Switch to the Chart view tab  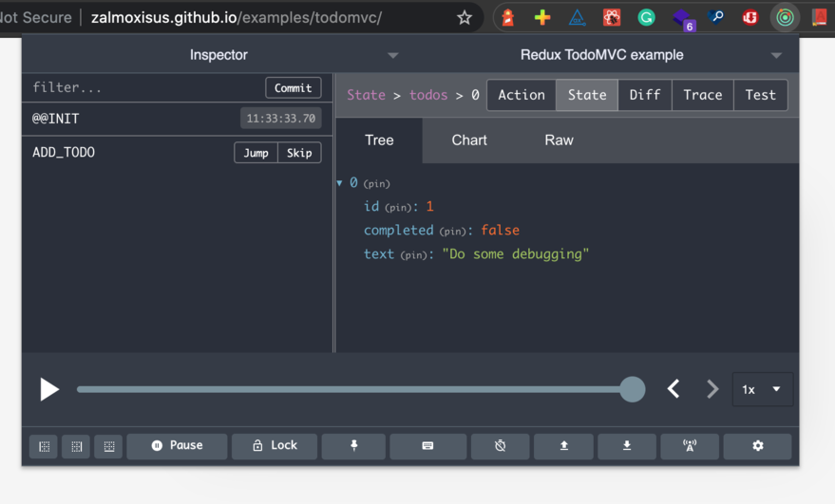[469, 140]
